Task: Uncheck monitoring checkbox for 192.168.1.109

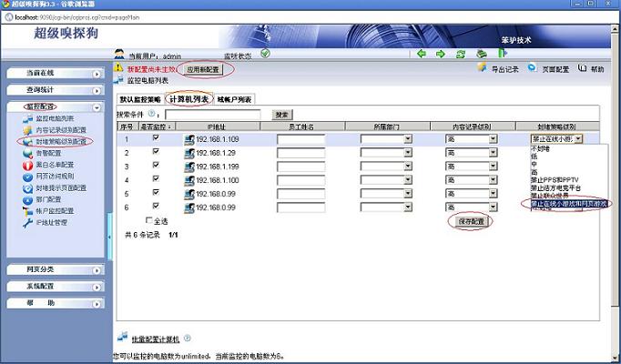Action: 156,139
